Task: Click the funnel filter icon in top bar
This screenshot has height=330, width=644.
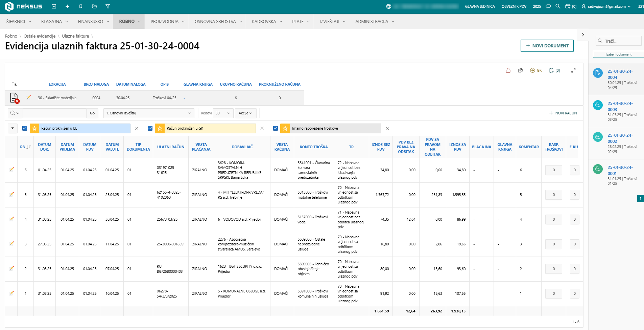Action: [108, 6]
